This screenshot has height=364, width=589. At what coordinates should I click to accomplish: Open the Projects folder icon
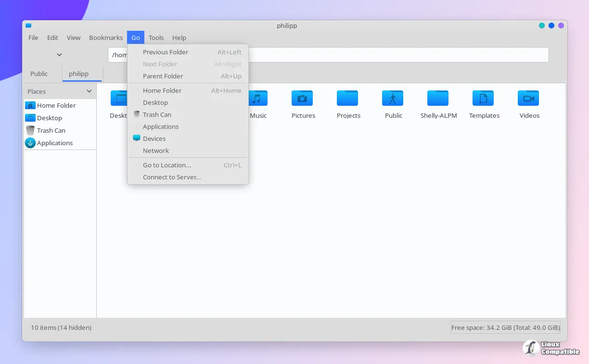347,98
